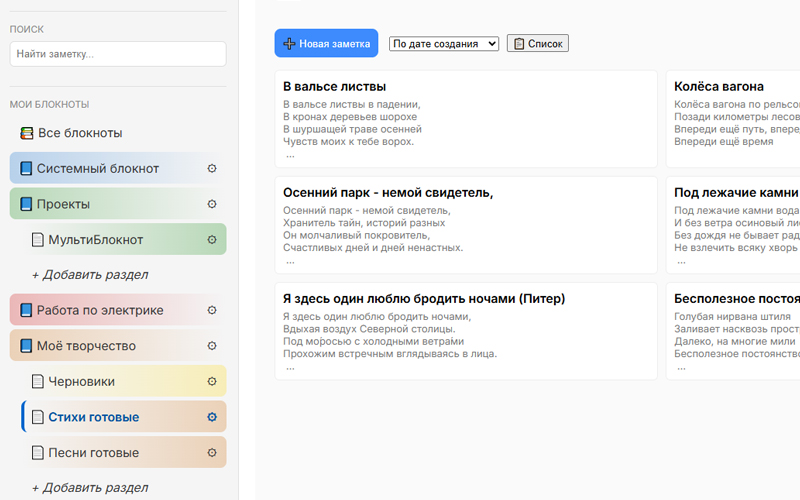Create a note with Новая заметка
The image size is (800, 500).
coord(327,43)
